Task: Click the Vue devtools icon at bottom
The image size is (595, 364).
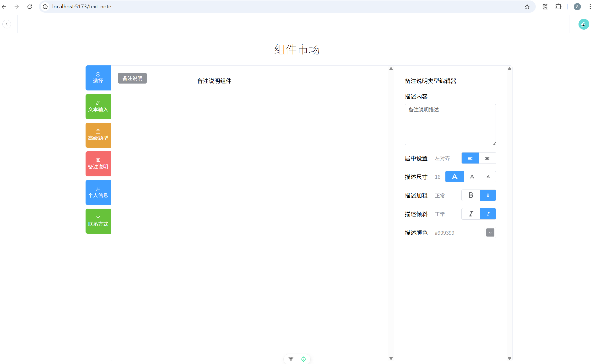Action: pyautogui.click(x=291, y=359)
